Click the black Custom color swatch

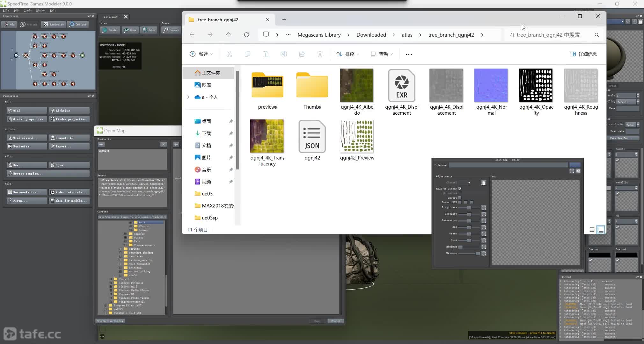click(x=599, y=255)
